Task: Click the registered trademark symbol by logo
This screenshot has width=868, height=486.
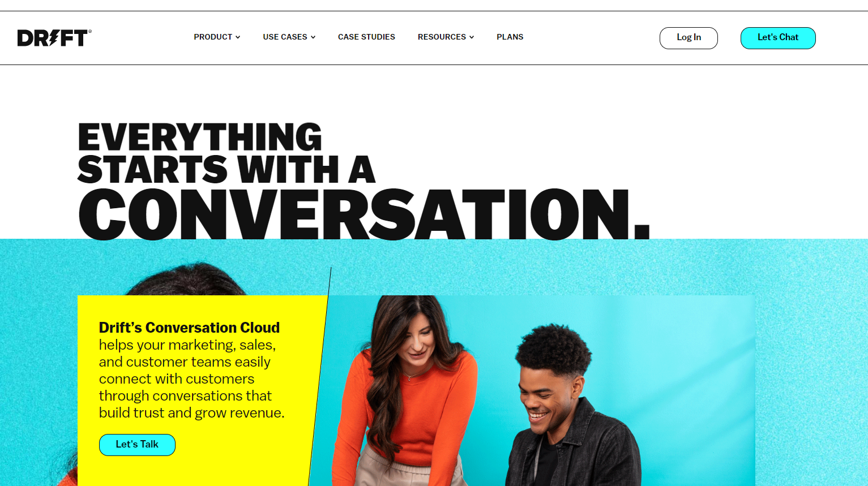Action: point(89,32)
